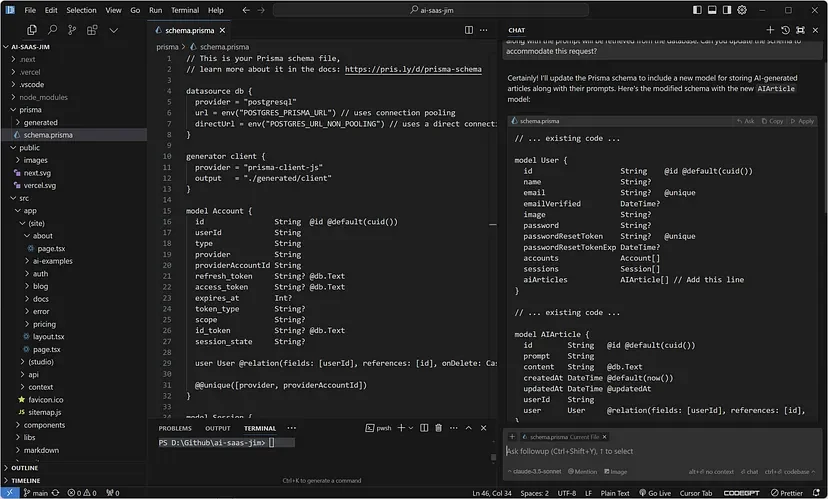Open the settings gear in title bar

click(742, 10)
